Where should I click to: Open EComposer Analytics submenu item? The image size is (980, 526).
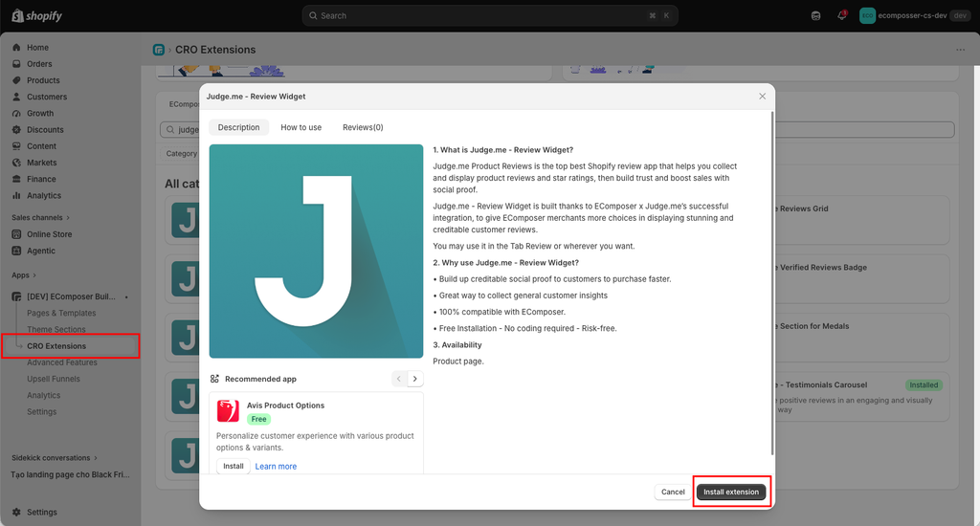pos(43,395)
